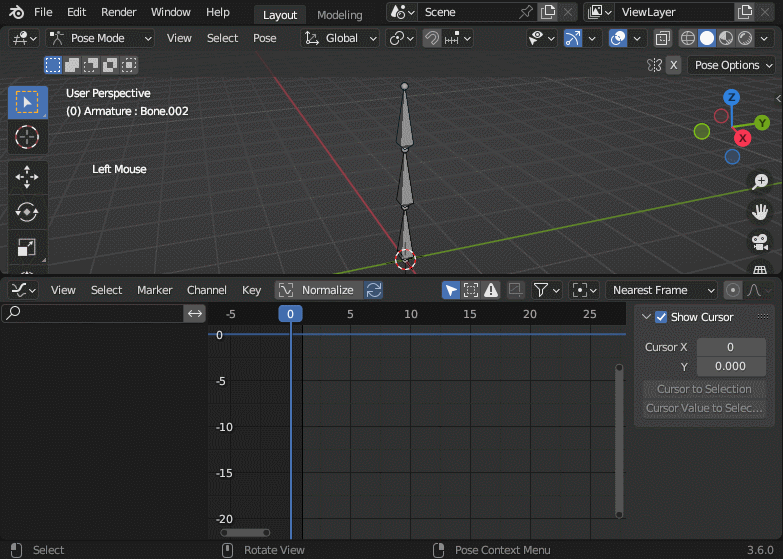Open the Pose Mode dropdown
Image resolution: width=783 pixels, height=559 pixels.
coord(100,38)
